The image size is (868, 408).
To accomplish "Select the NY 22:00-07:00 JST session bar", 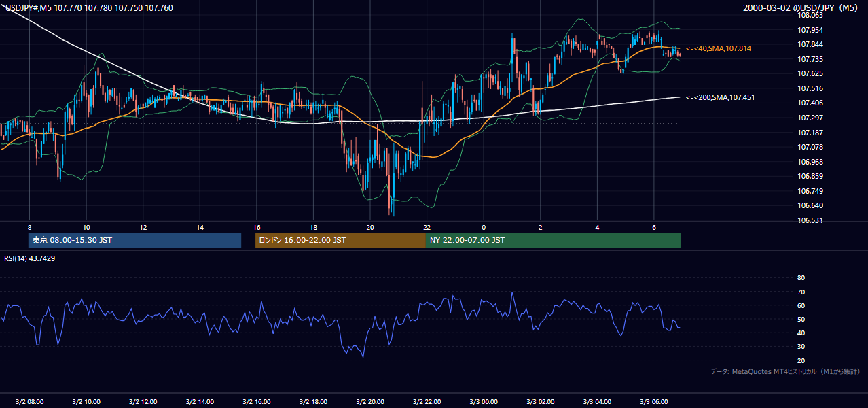I will click(x=554, y=240).
